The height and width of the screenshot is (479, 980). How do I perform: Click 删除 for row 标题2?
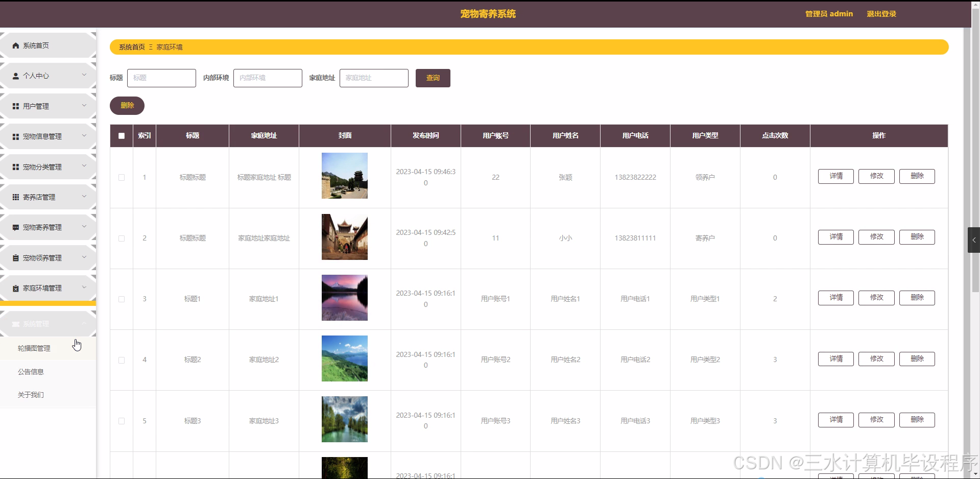917,359
